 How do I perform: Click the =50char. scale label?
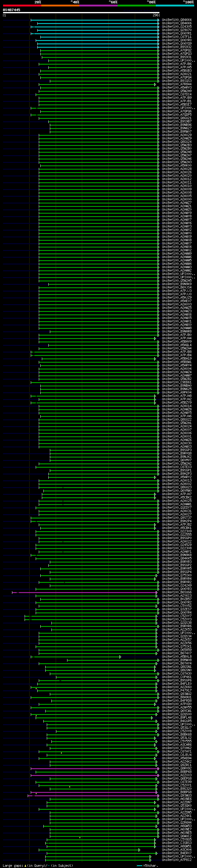tap(151, 866)
